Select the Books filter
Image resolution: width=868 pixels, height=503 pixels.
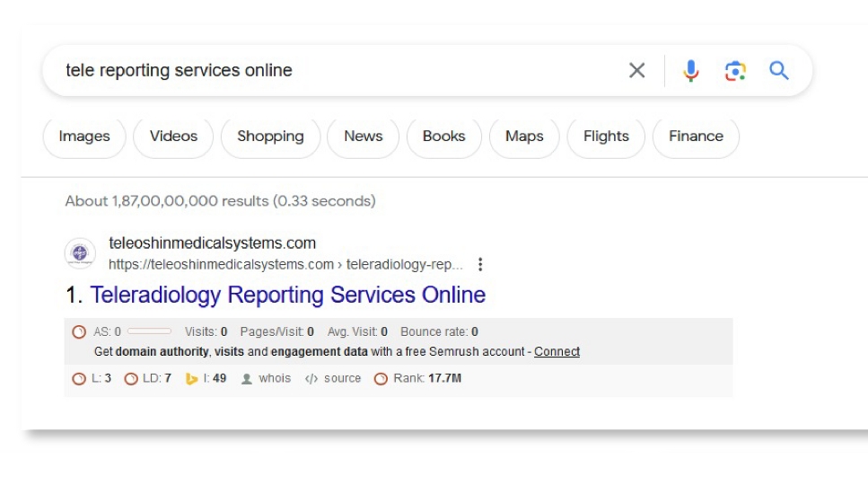(443, 137)
